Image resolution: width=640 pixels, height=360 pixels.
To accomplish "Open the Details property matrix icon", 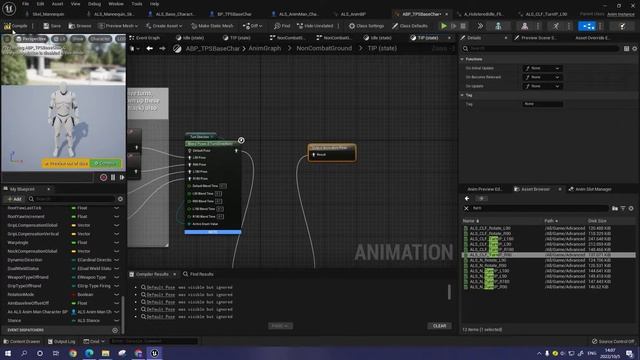I will pos(627,49).
